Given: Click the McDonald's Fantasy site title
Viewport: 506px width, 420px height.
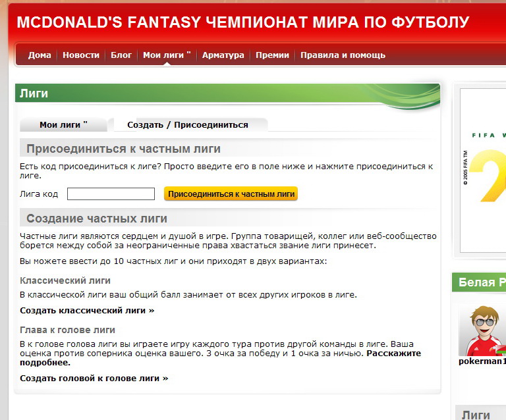Looking at the screenshot, I should [x=242, y=22].
